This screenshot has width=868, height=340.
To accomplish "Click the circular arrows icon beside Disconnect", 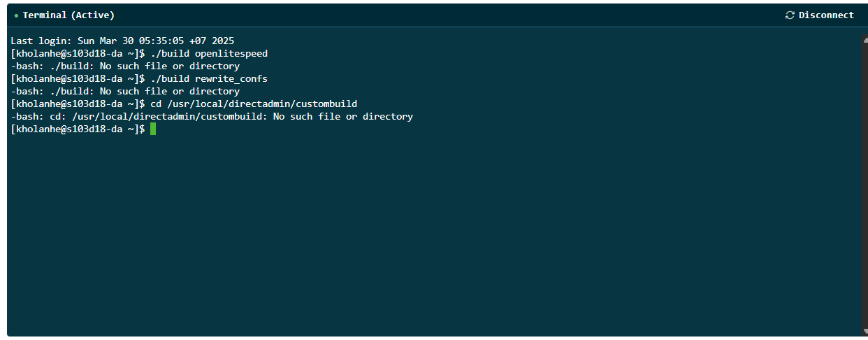I will (x=790, y=15).
